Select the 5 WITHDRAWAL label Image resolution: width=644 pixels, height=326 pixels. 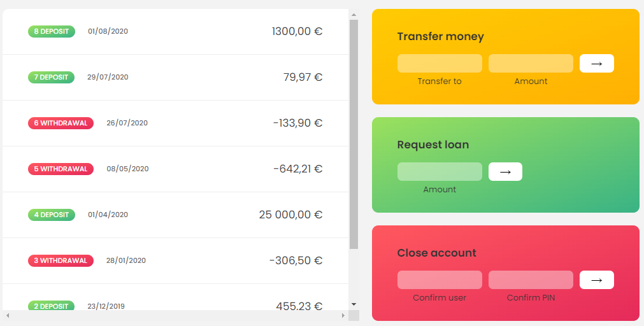(61, 169)
